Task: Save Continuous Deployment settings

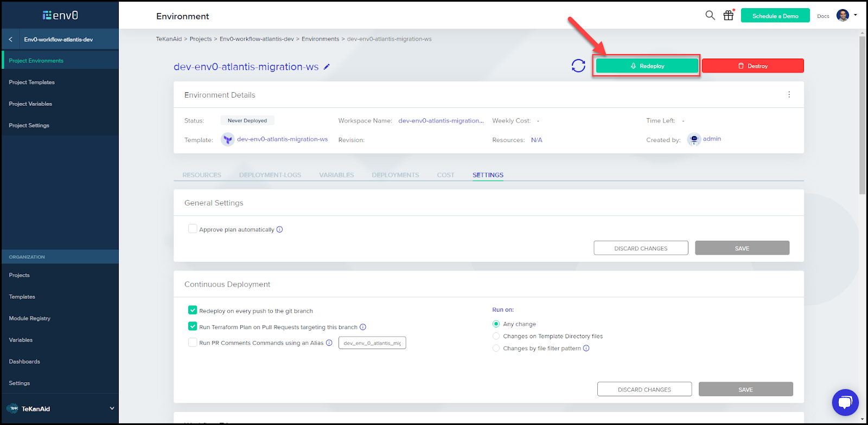Action: pos(746,389)
